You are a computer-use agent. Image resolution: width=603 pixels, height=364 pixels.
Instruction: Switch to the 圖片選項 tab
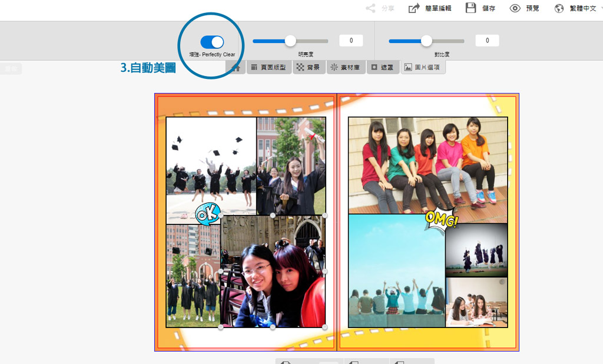point(423,67)
